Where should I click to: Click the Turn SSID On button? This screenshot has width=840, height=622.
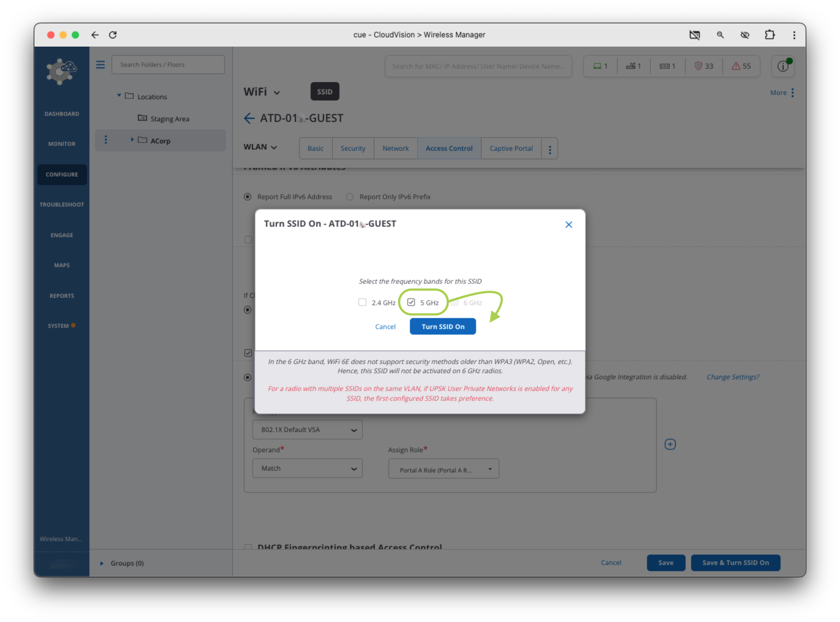coord(443,326)
